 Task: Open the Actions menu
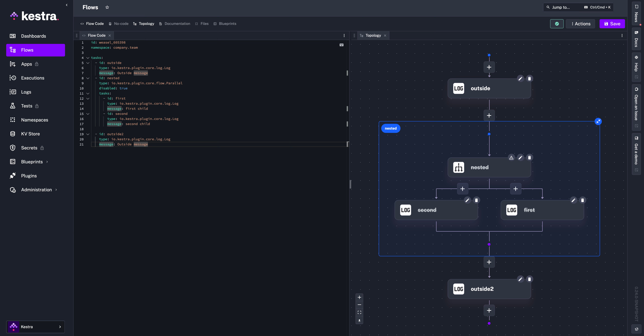coord(580,24)
